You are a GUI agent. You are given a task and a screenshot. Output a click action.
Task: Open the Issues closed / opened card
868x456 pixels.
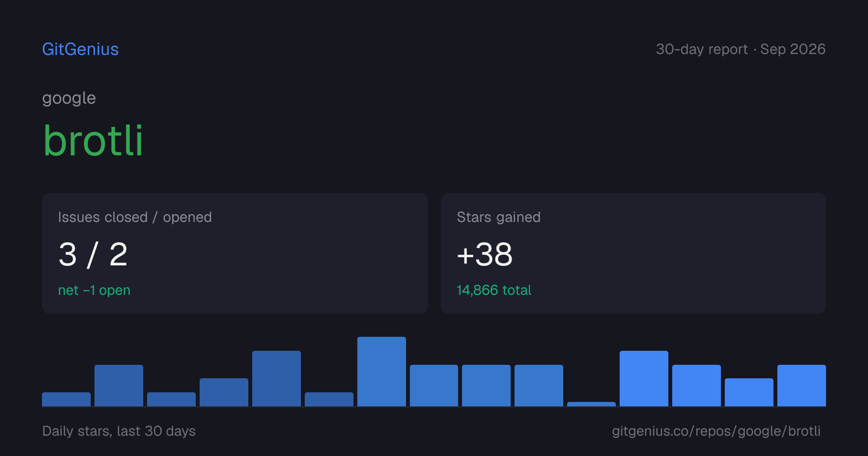(x=235, y=253)
